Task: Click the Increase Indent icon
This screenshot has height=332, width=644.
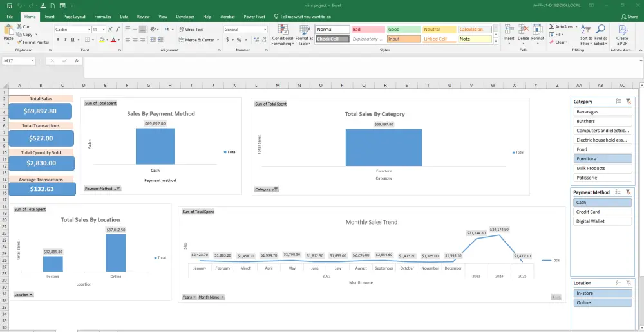Action: click(160, 40)
